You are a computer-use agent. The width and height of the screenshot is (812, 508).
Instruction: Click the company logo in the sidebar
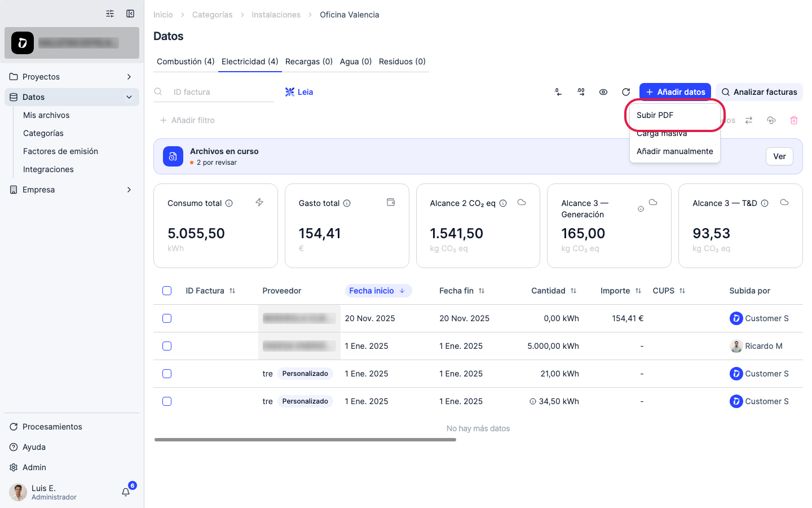point(23,43)
